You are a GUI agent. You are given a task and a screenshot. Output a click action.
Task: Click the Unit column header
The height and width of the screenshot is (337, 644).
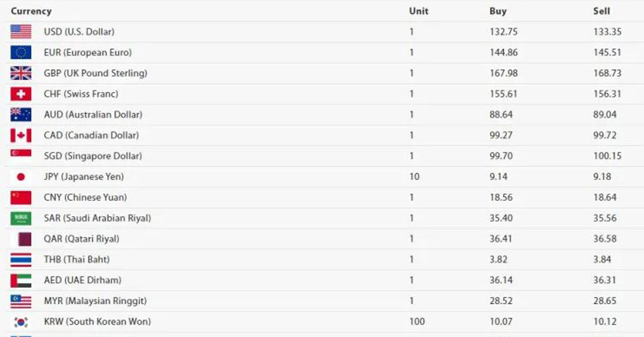(418, 11)
